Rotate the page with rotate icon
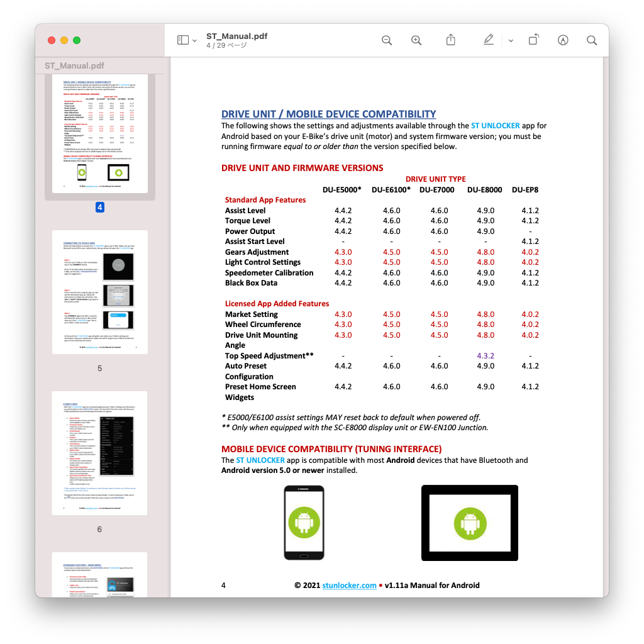This screenshot has width=644, height=644. tap(533, 40)
